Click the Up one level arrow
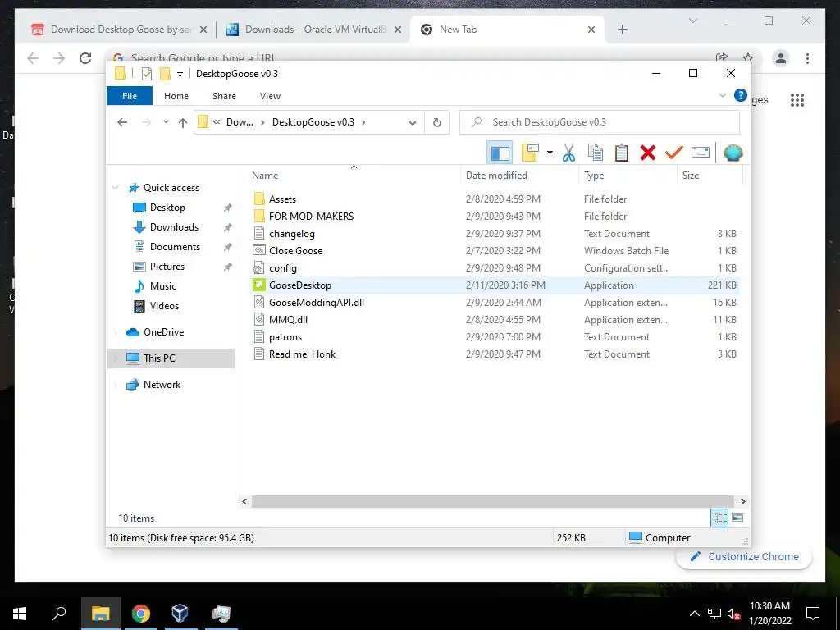Image resolution: width=840 pixels, height=630 pixels. (183, 123)
